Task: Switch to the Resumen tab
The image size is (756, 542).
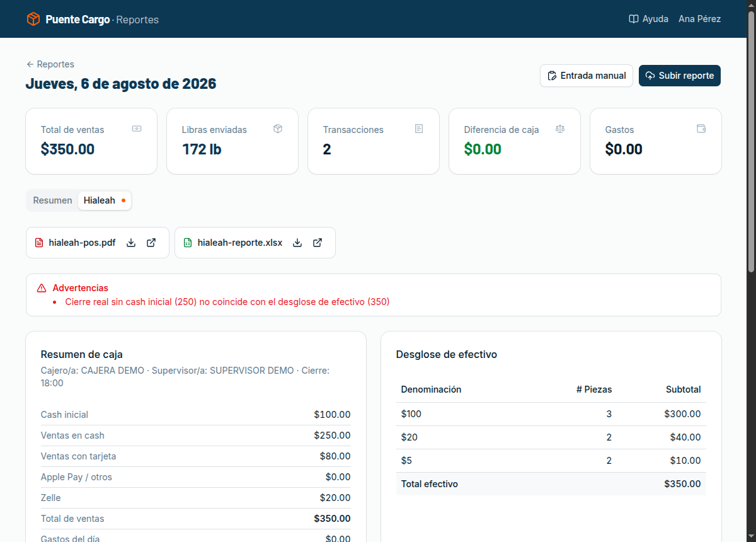Action: pyautogui.click(x=53, y=200)
